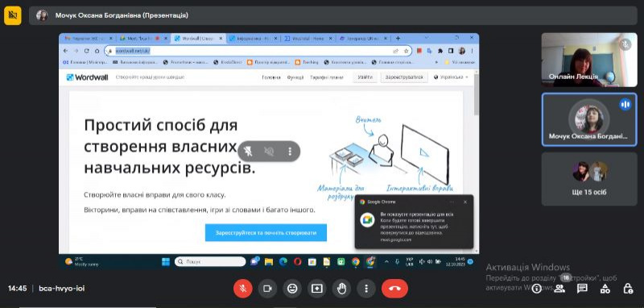Toggle the camera button in the call bar

267,289
